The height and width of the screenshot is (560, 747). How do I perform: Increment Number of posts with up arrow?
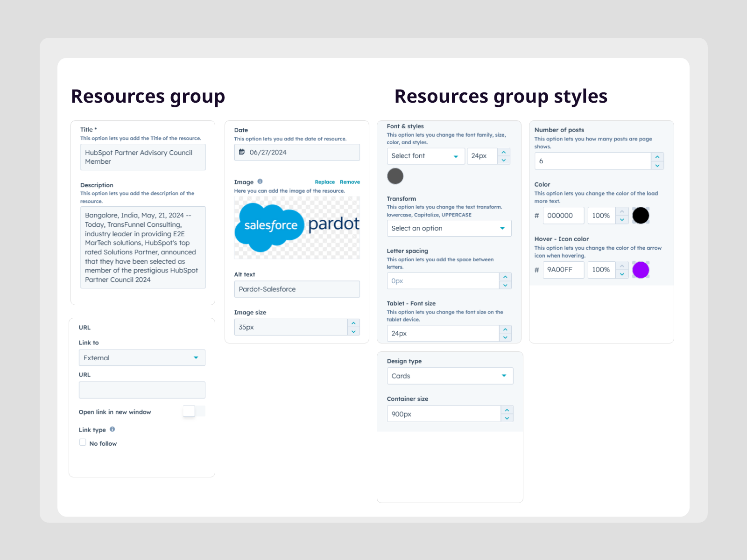[x=657, y=157]
